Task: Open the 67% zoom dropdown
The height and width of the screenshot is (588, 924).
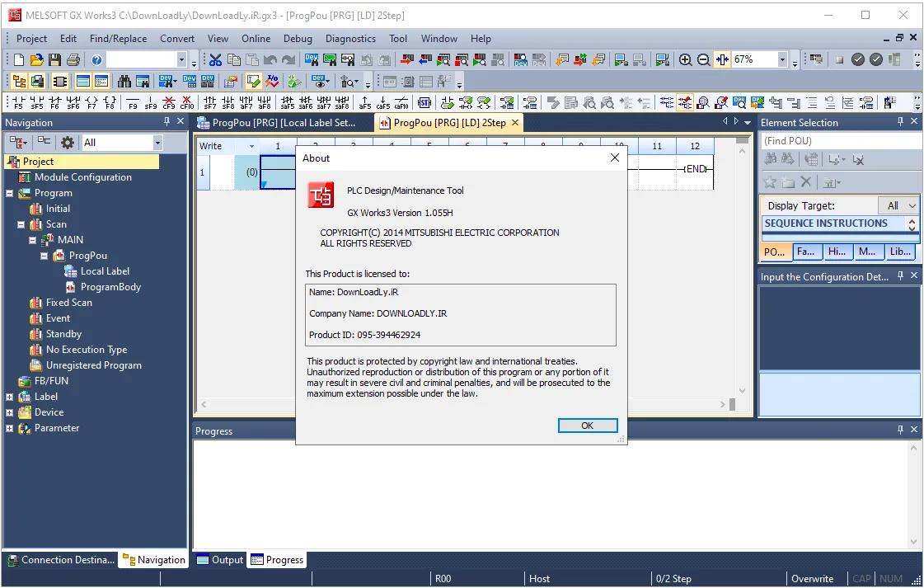Action: tap(782, 59)
